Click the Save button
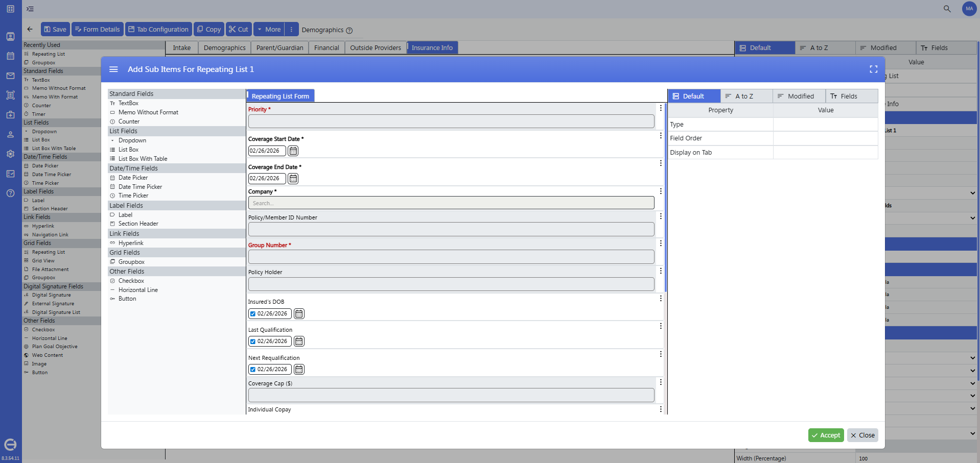 tap(55, 29)
